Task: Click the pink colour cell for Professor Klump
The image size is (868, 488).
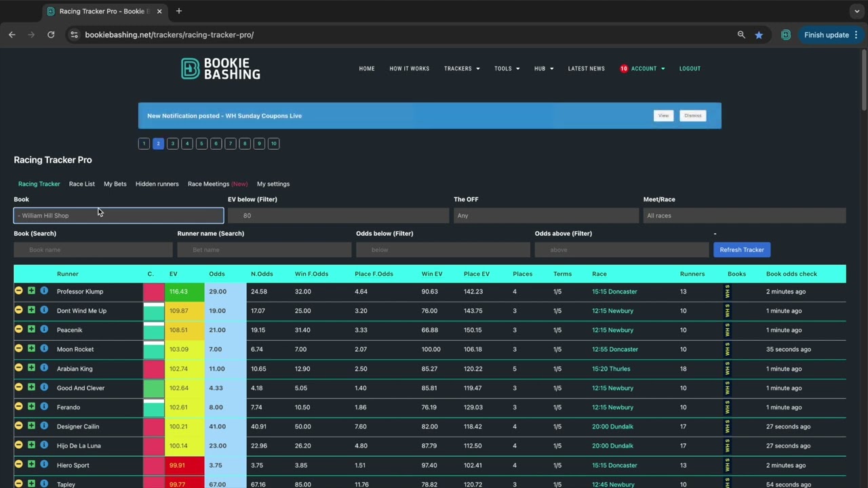Action: pos(154,291)
